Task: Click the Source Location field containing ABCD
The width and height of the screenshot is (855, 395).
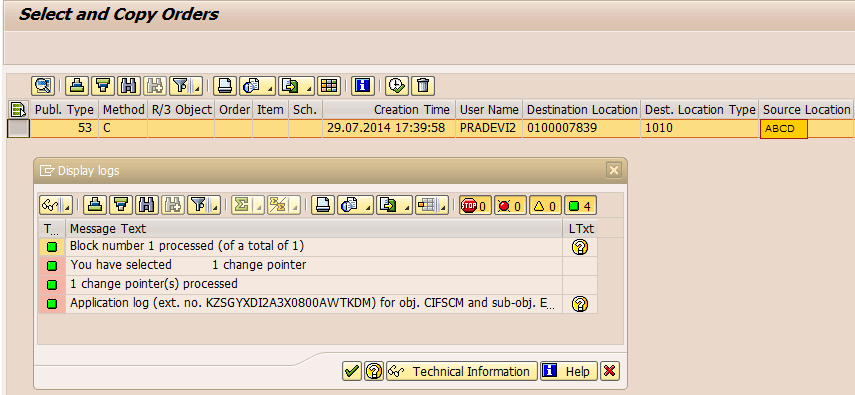Action: (784, 129)
